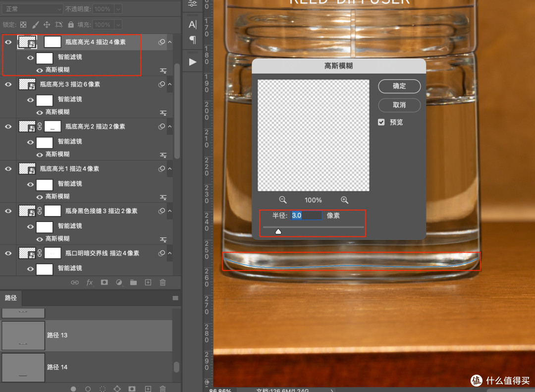Hide the 瓶底高光 3 描边 6 像素 layer
This screenshot has height=392, width=535.
(8, 84)
